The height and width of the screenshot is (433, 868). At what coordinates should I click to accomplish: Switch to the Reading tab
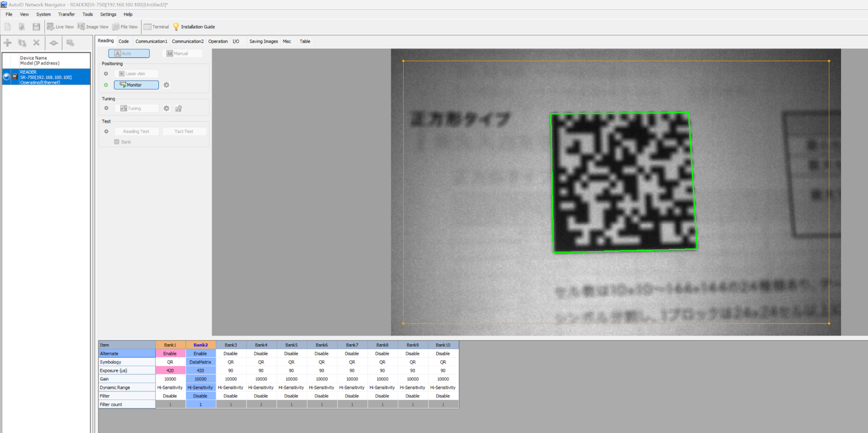point(106,41)
